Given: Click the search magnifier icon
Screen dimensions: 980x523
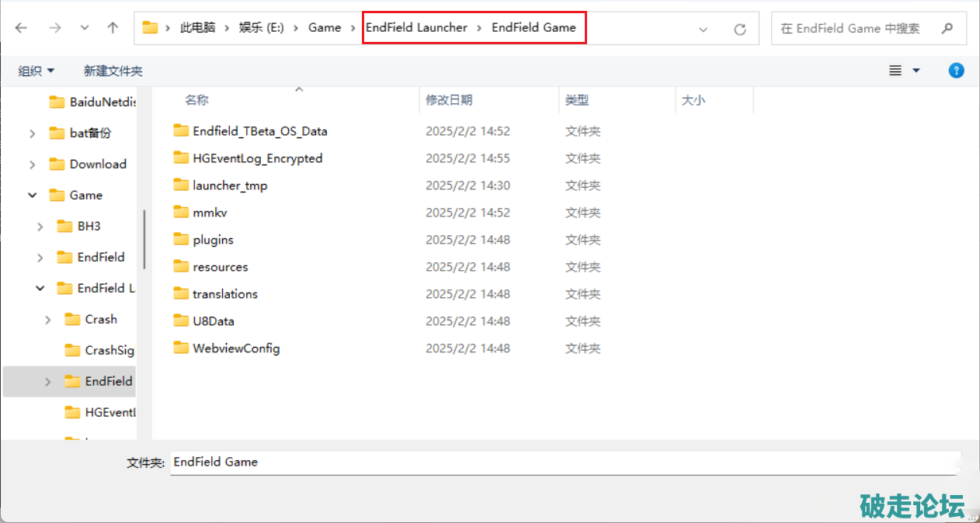Looking at the screenshot, I should (947, 29).
